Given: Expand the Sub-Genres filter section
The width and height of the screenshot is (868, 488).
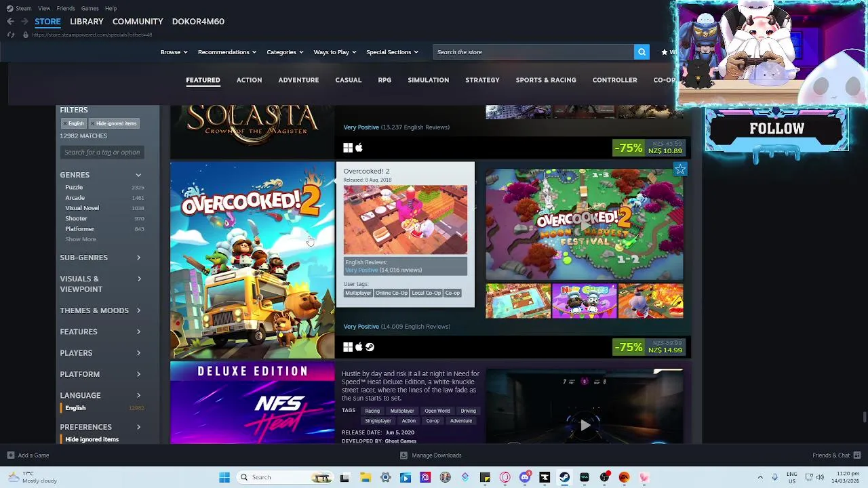Looking at the screenshot, I should [x=101, y=258].
